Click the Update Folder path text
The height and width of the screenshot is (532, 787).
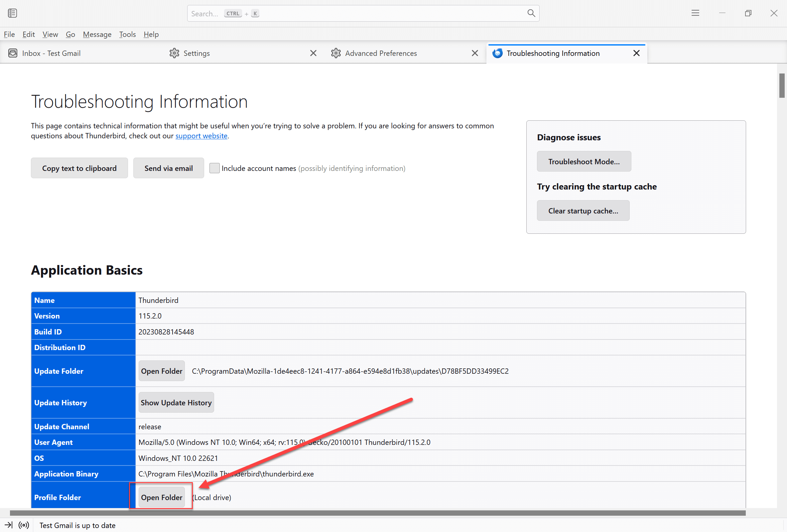point(350,371)
